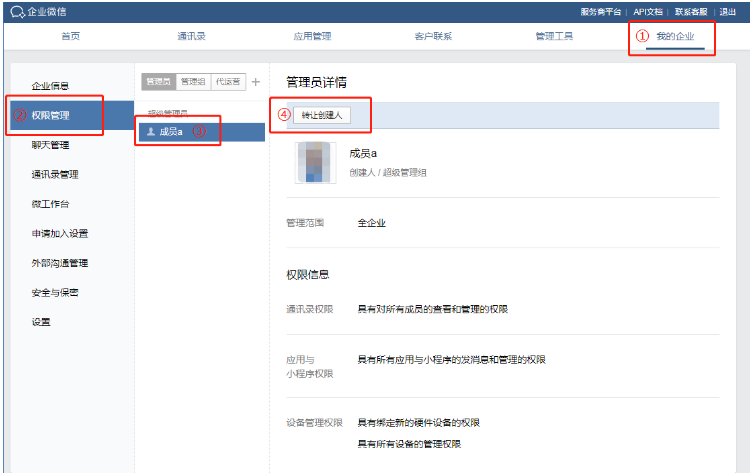Click the plus icon to add administrator

click(x=255, y=82)
